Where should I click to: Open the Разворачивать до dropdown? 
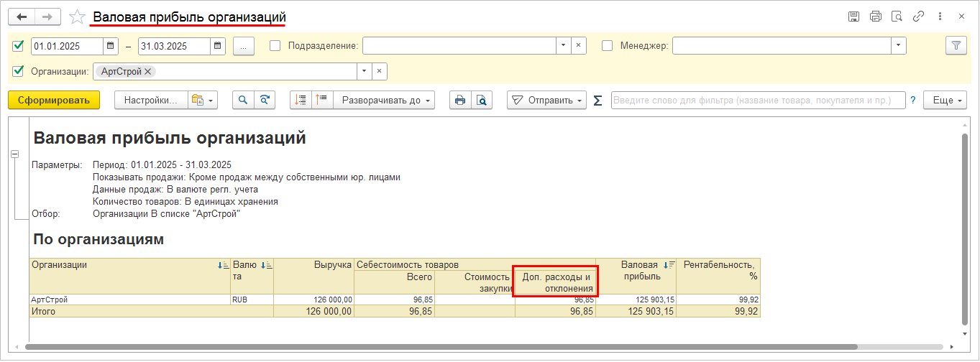click(x=388, y=101)
